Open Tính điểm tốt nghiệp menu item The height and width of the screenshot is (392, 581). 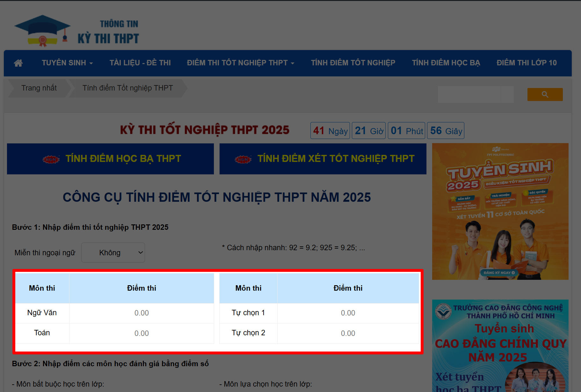coord(353,63)
